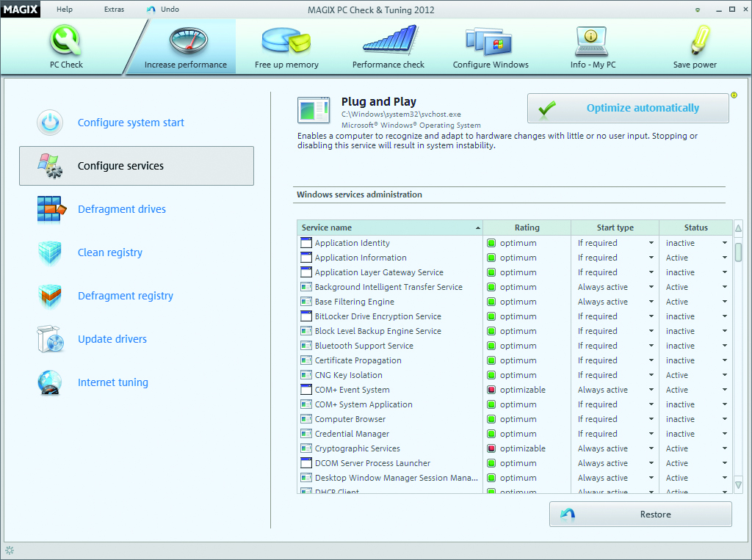This screenshot has height=560, width=752.
Task: Click the services list scrollbar thumb
Action: tap(739, 252)
